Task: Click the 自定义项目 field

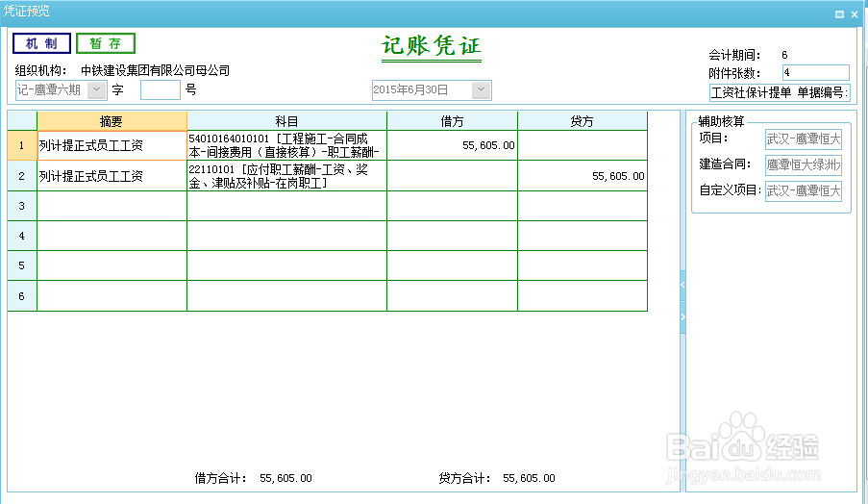Action: [x=804, y=190]
